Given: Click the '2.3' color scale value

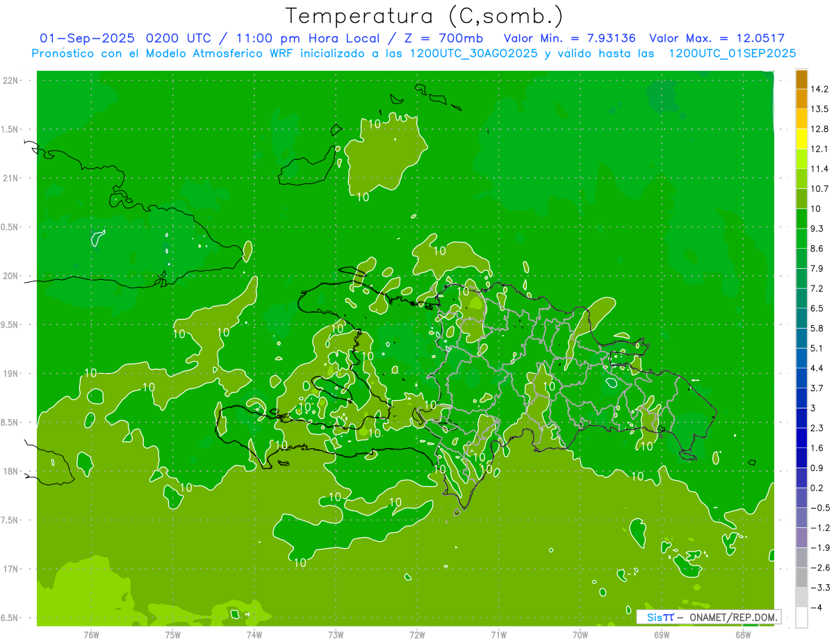Looking at the screenshot, I should click(817, 428).
